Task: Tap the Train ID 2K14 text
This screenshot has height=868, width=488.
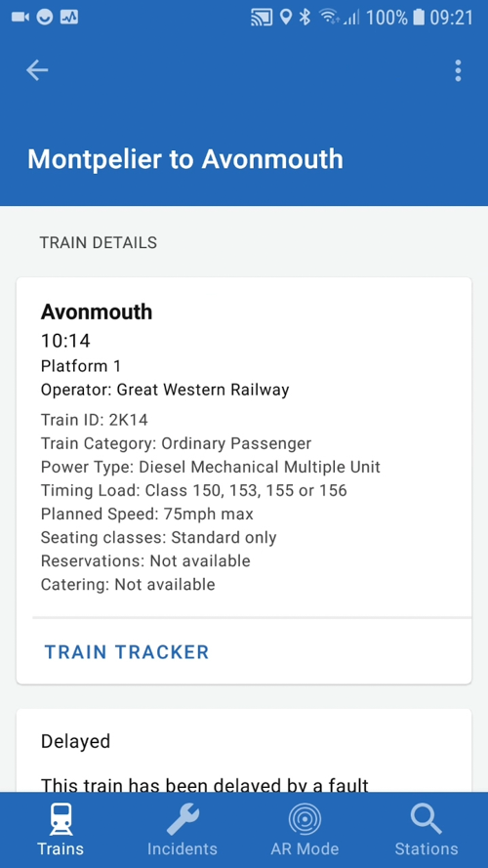Action: tap(95, 420)
